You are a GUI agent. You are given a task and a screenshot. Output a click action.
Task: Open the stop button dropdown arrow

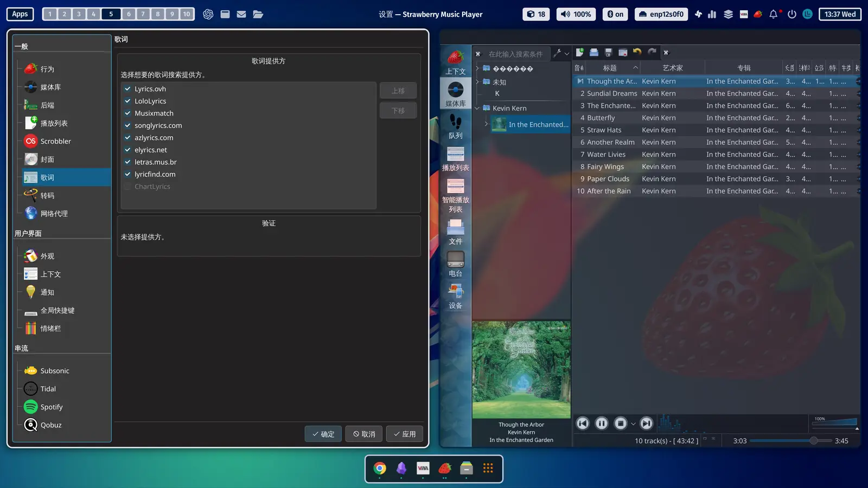pos(633,424)
